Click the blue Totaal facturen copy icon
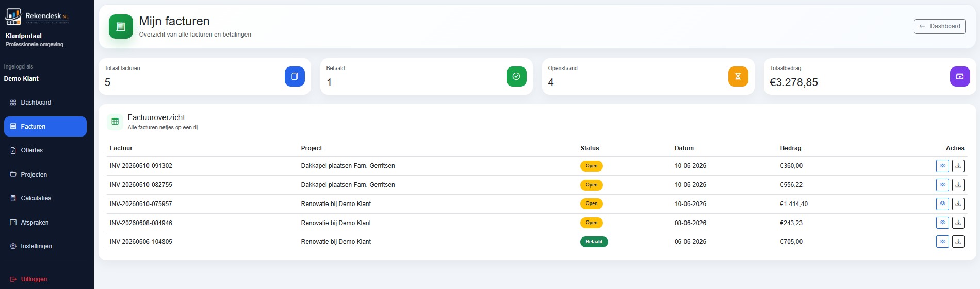The image size is (980, 289). (295, 76)
